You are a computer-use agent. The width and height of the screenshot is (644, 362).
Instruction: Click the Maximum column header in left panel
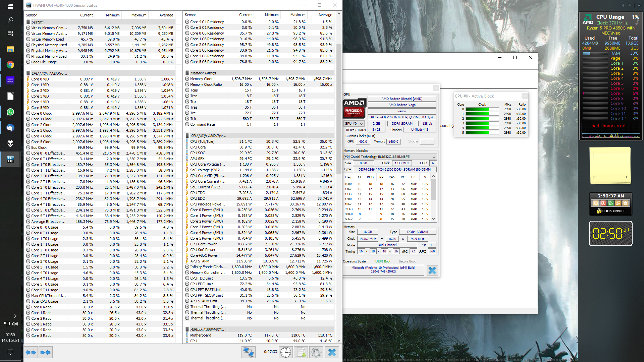coord(139,15)
